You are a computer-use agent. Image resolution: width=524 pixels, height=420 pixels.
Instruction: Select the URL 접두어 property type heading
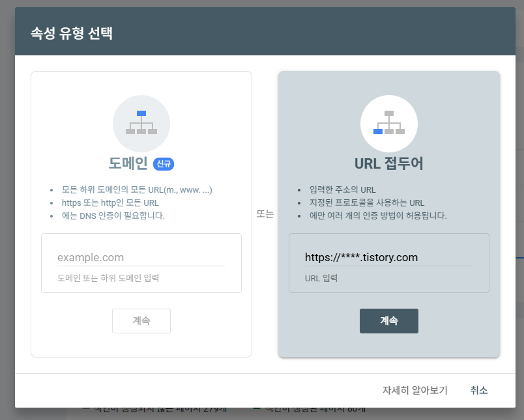point(389,163)
